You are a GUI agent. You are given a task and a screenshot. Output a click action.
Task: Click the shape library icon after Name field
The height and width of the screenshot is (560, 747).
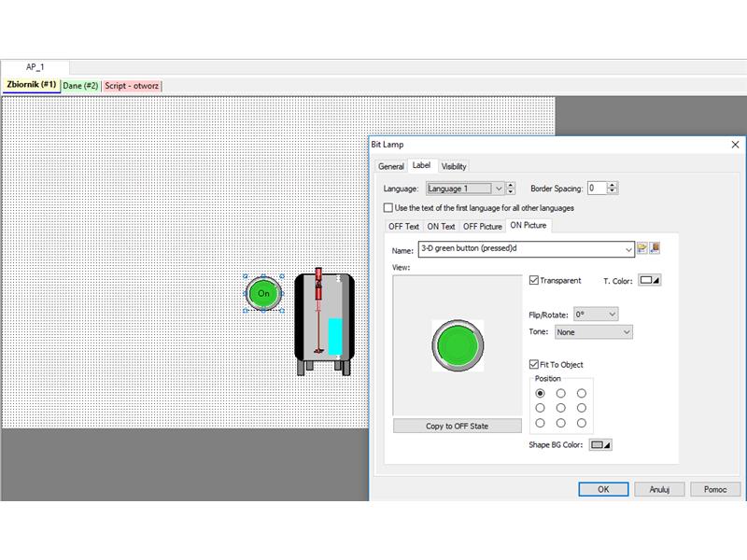coord(655,248)
